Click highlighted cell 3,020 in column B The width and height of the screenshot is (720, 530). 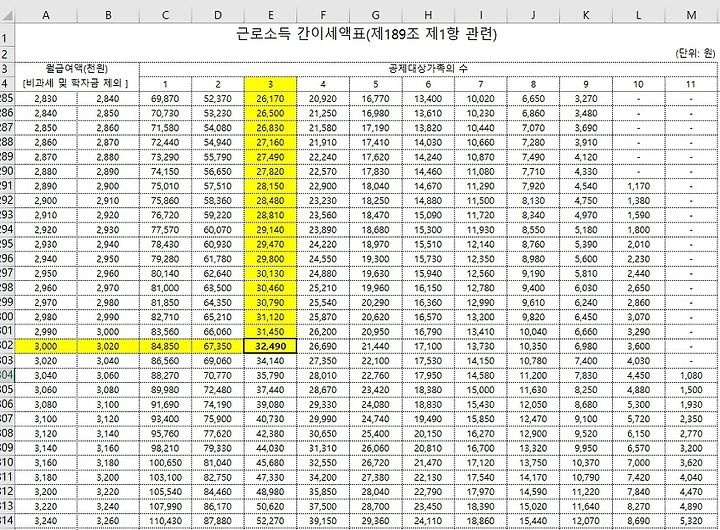(x=108, y=346)
